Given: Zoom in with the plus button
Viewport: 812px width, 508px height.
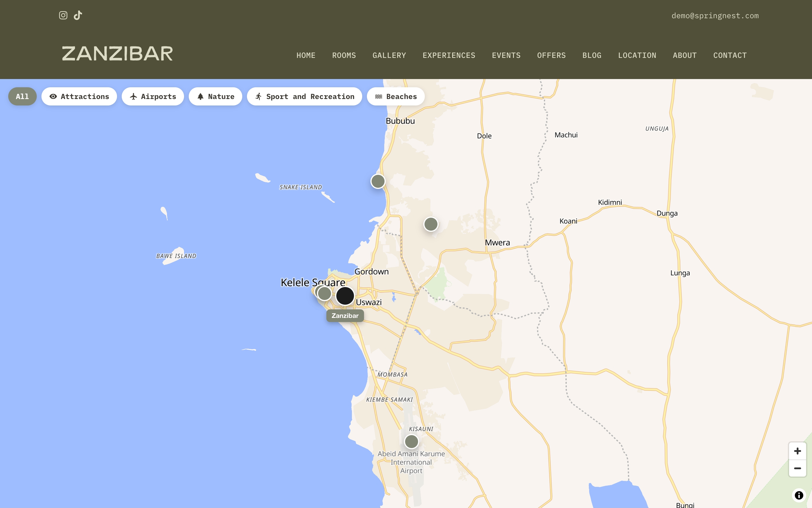Looking at the screenshot, I should (797, 451).
